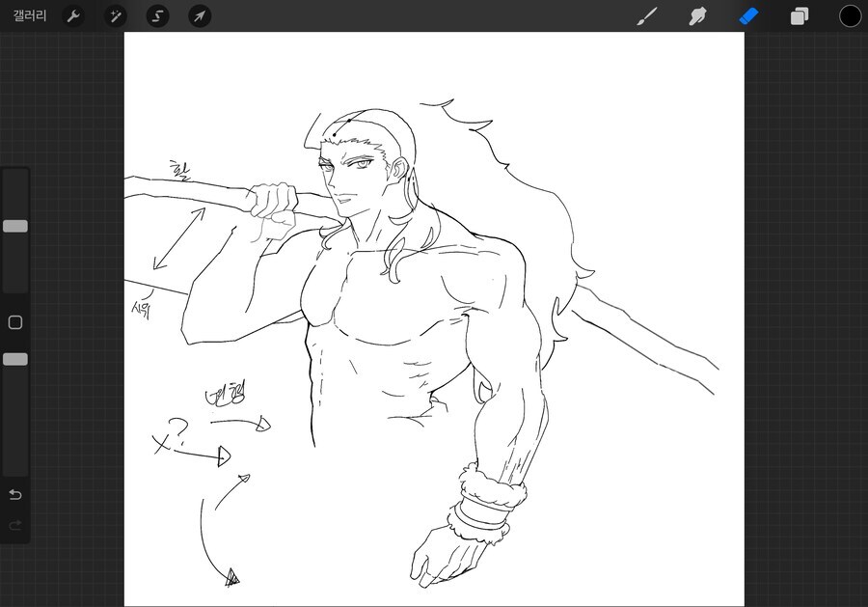Open the Actions wrench menu
Screen dimensions: 868x607
pyautogui.click(x=73, y=16)
